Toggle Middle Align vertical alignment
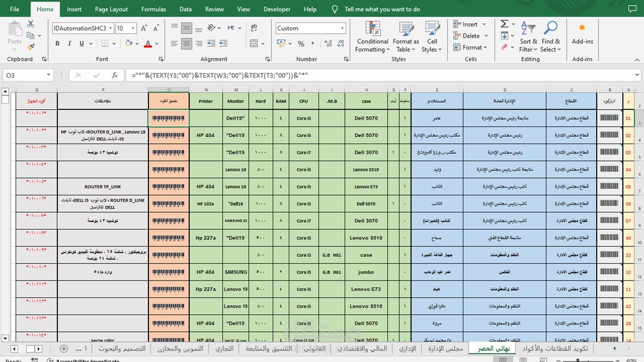The image size is (644, 362). pyautogui.click(x=187, y=28)
